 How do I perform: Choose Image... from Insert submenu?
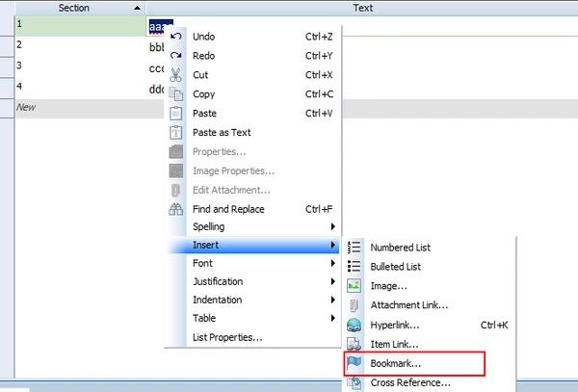click(x=430, y=286)
